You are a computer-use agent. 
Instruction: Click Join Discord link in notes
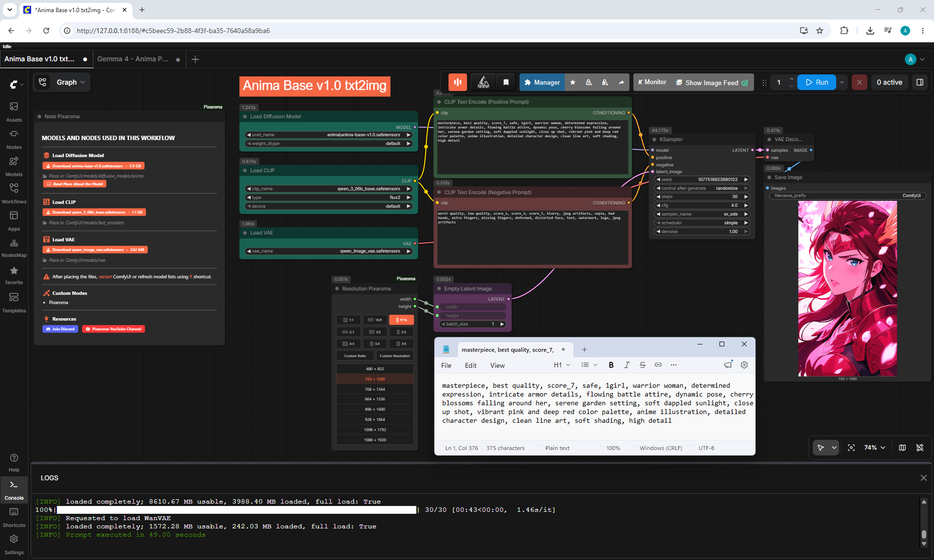point(60,329)
